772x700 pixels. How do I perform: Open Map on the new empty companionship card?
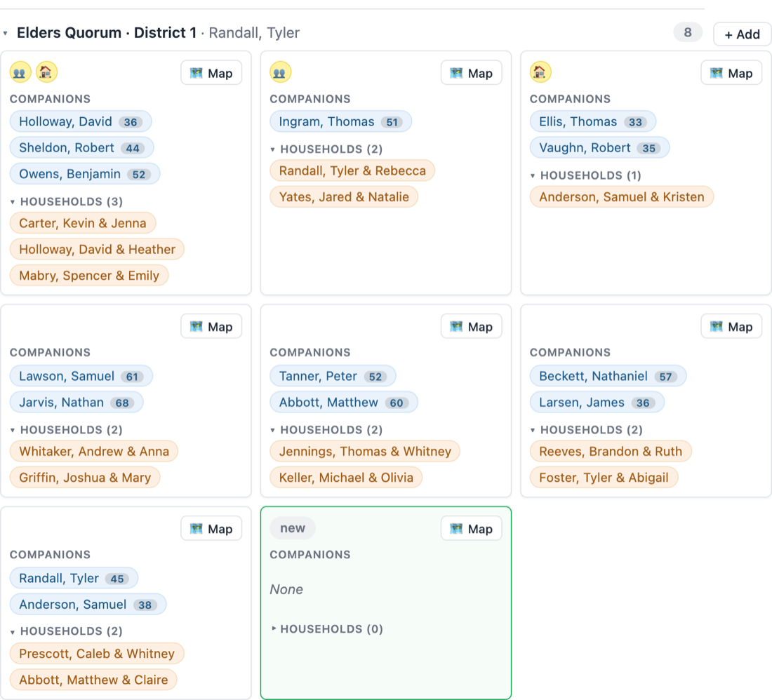pyautogui.click(x=471, y=528)
